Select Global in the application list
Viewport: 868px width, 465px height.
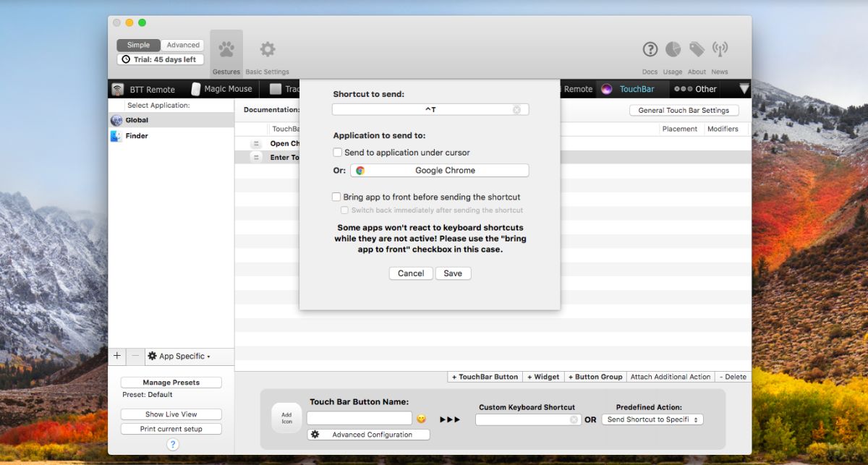tap(171, 121)
